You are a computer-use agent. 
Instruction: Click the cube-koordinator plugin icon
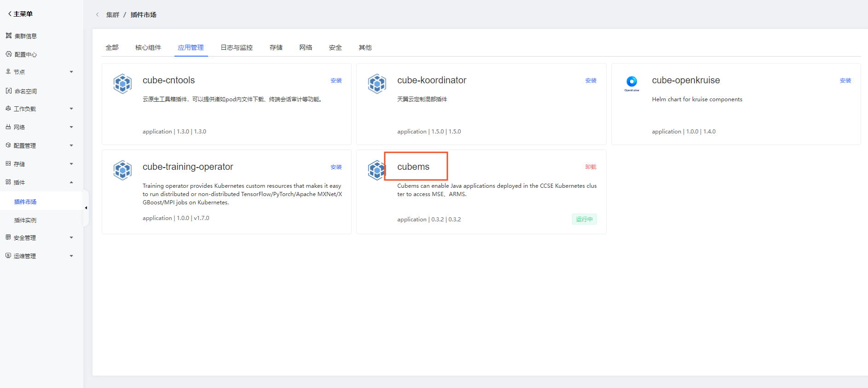[x=377, y=84]
